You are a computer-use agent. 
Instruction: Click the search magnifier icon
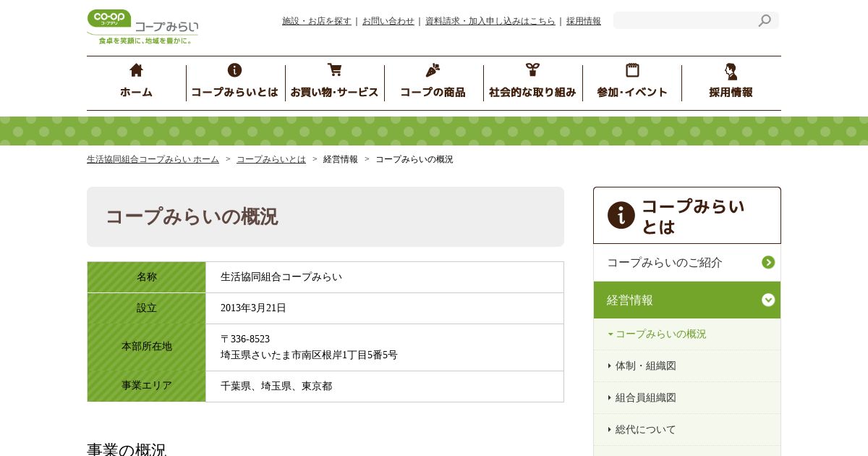tap(765, 20)
